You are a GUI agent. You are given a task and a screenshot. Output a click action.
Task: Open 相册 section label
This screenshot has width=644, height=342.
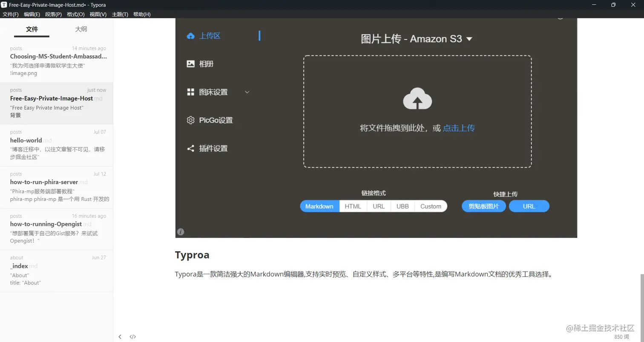coord(207,64)
